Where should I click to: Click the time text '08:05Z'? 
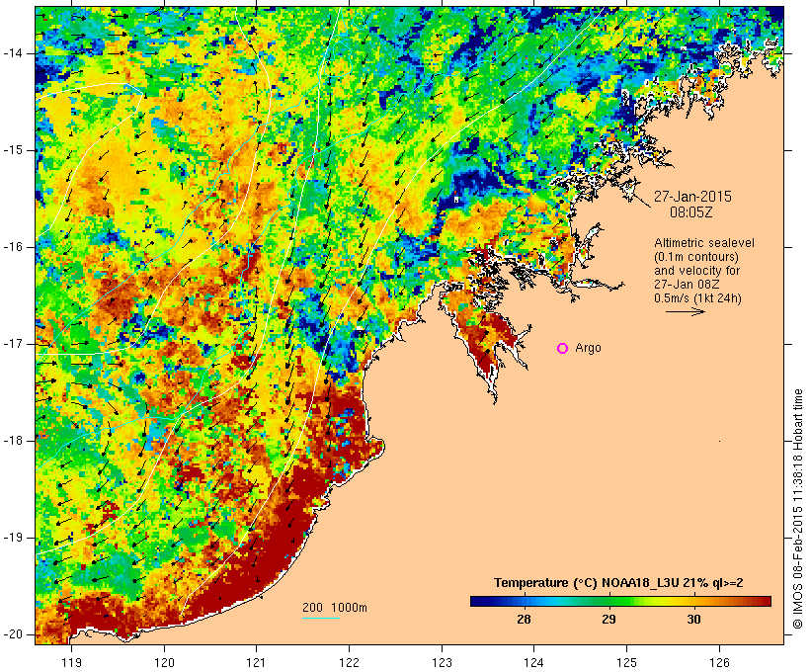691,211
